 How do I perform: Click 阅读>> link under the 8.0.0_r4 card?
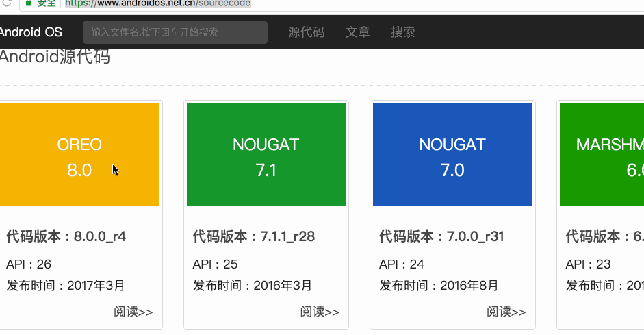(133, 312)
